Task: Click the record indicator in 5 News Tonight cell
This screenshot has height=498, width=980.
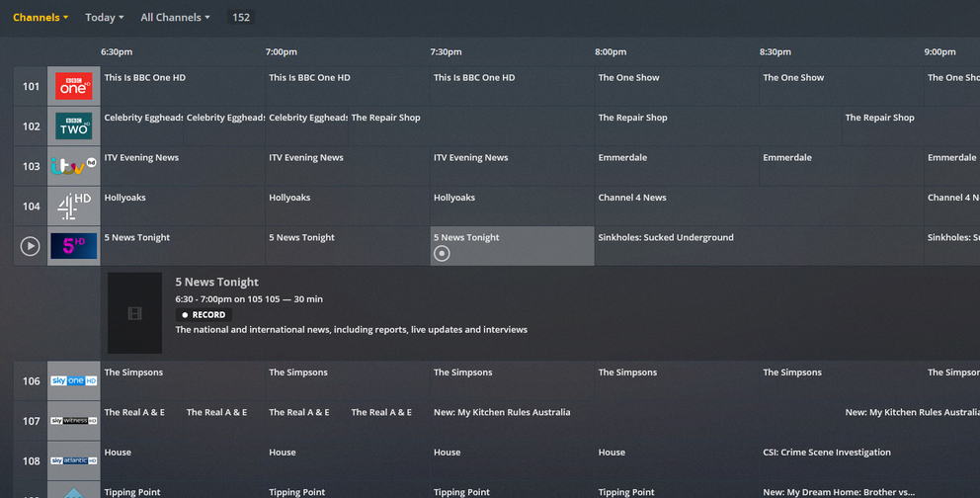Action: point(442,253)
